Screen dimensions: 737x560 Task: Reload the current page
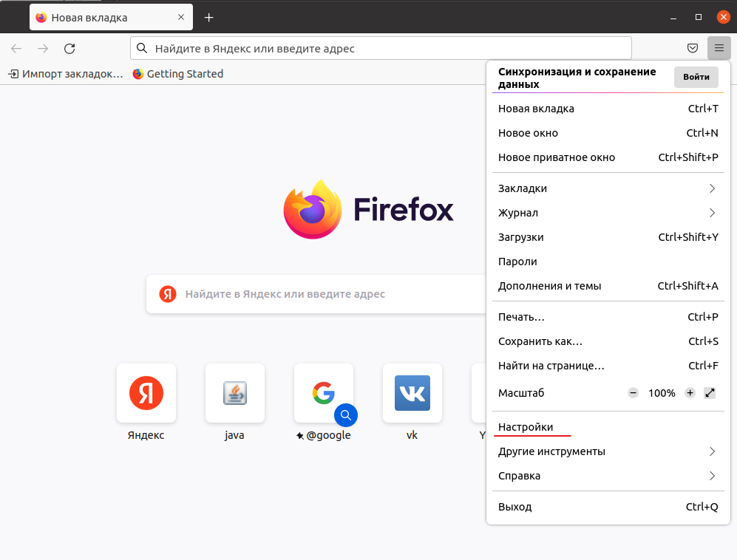point(69,48)
